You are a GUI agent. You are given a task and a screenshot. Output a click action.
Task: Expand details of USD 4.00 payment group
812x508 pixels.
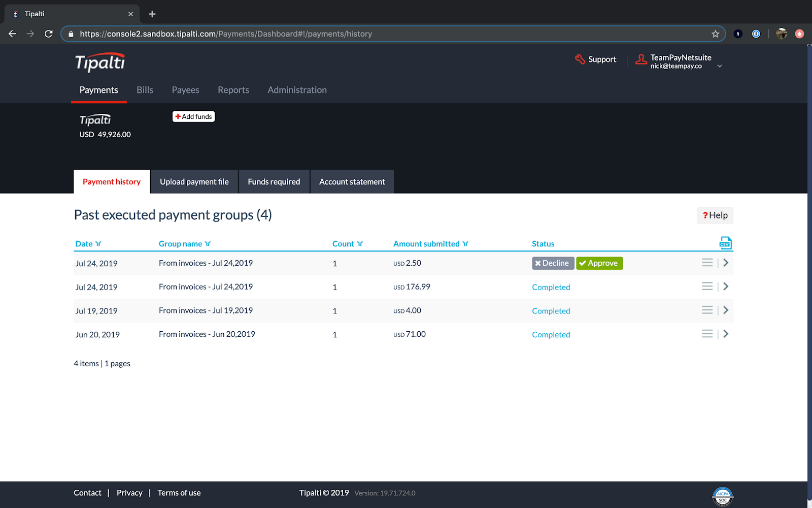tap(726, 310)
